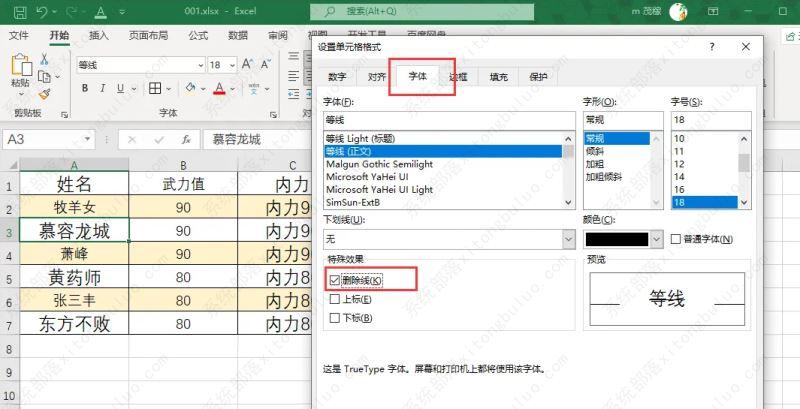Click the Borders icon in ribbon
This screenshot has height=409, width=800.
pos(154,89)
